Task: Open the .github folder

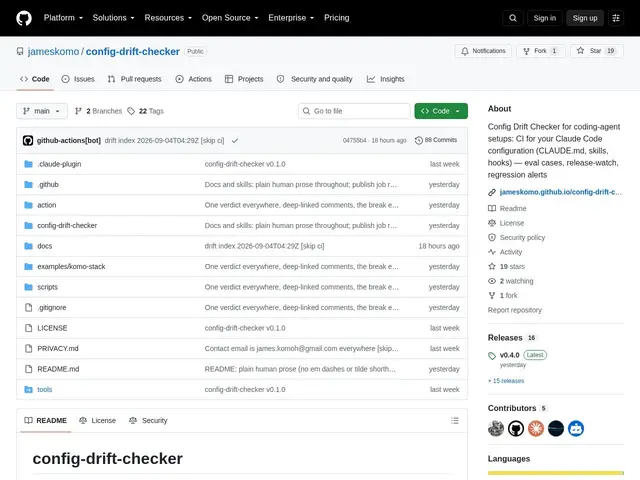Action: (x=48, y=184)
